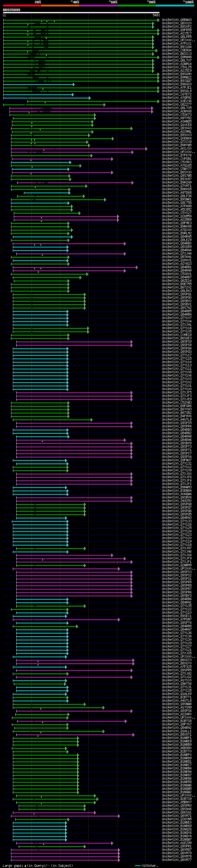Image resolution: width=197 pixels, height=868 pixels.
Task: Select the UniRef100_Q9C758 label
Action: pos(177,203)
